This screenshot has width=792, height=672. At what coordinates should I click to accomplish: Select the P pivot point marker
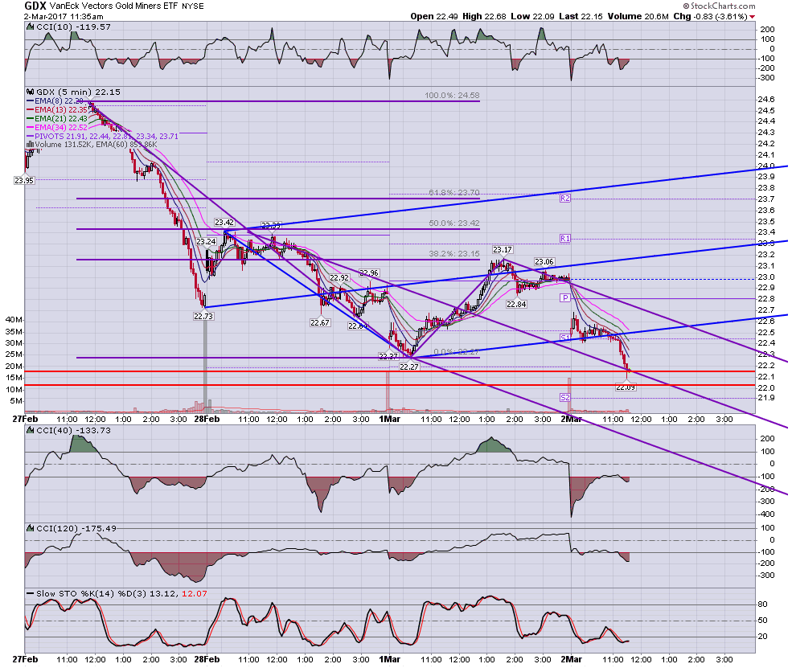point(565,298)
